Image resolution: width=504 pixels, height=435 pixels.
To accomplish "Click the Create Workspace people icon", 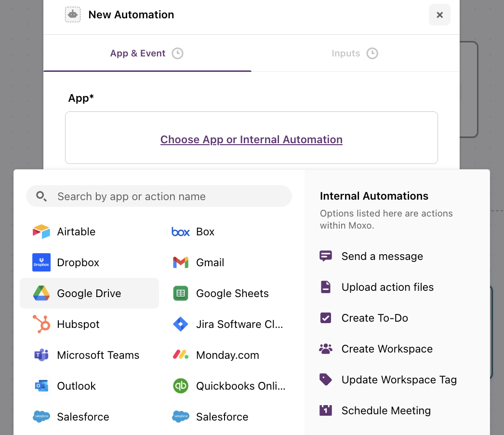I will click(x=326, y=349).
